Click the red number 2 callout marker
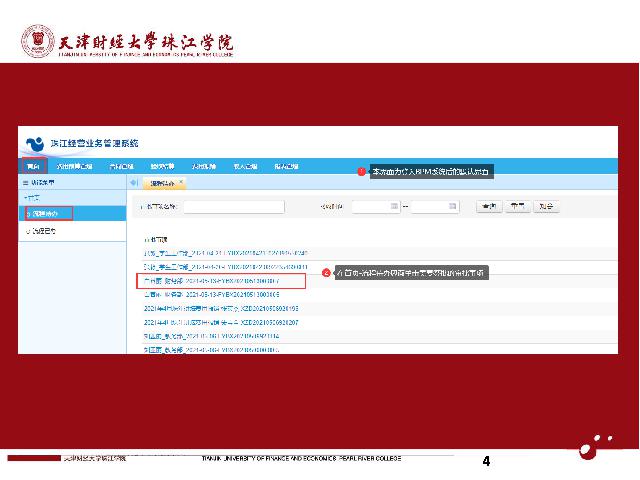Screen dimensions: 640x480 [x=326, y=272]
